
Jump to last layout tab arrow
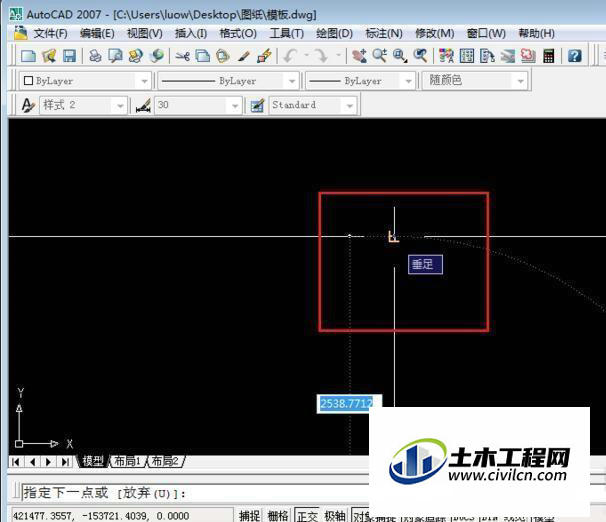pyautogui.click(x=65, y=462)
